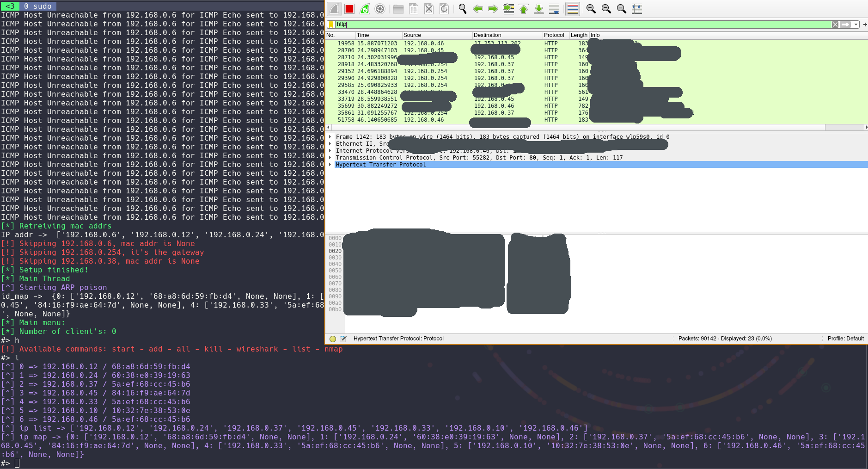This screenshot has height=469, width=868.
Task: Apply the display filter arrow button
Action: coord(845,25)
